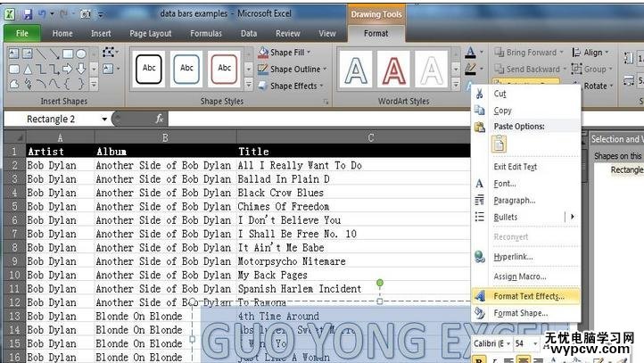Select the Rectangle shape tool

point(68,54)
